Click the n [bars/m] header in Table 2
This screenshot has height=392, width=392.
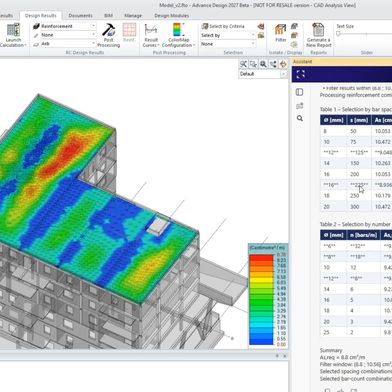(x=364, y=235)
